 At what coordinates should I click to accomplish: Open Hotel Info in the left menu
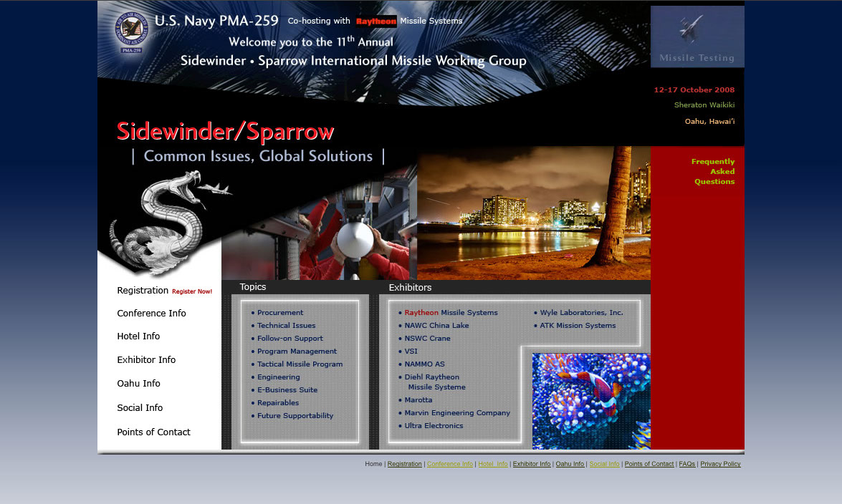pos(138,336)
